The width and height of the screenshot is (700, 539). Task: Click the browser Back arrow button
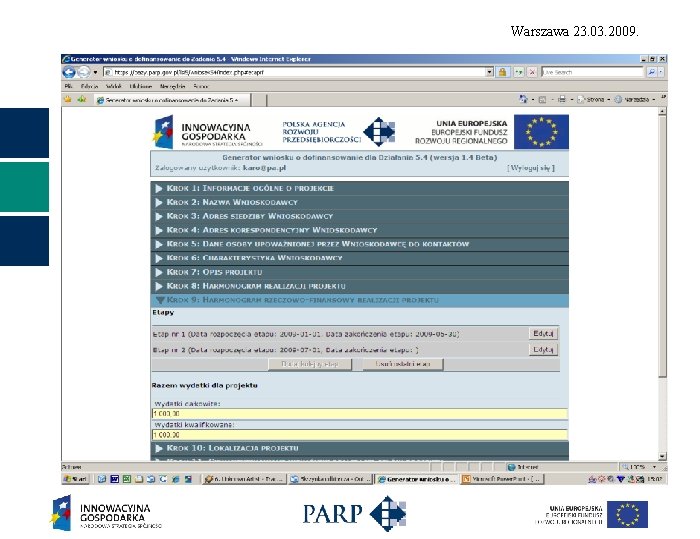point(69,72)
